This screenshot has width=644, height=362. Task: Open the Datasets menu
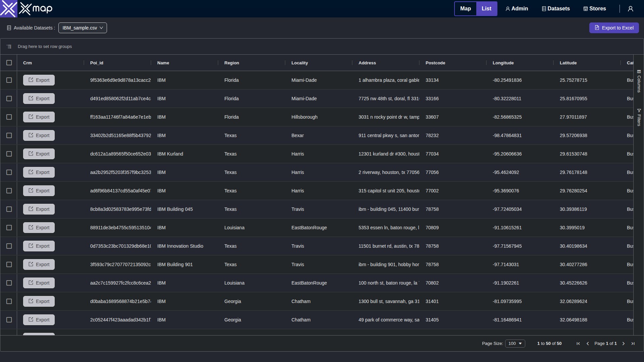point(556,9)
